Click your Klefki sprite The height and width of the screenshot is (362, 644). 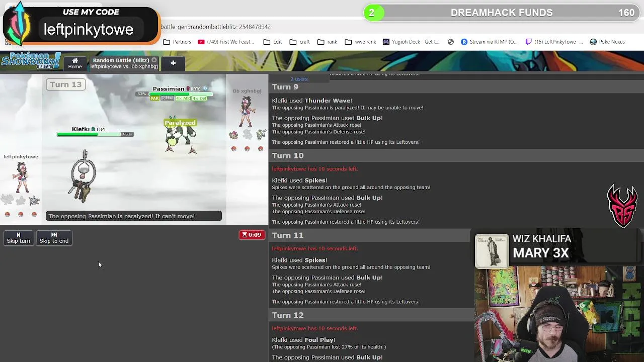coord(83,176)
